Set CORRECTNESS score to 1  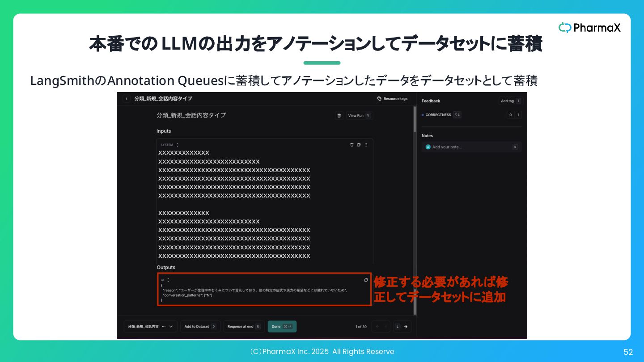pos(518,115)
